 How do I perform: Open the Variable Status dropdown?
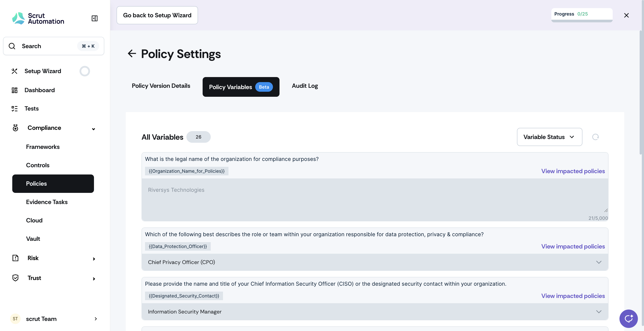click(550, 137)
